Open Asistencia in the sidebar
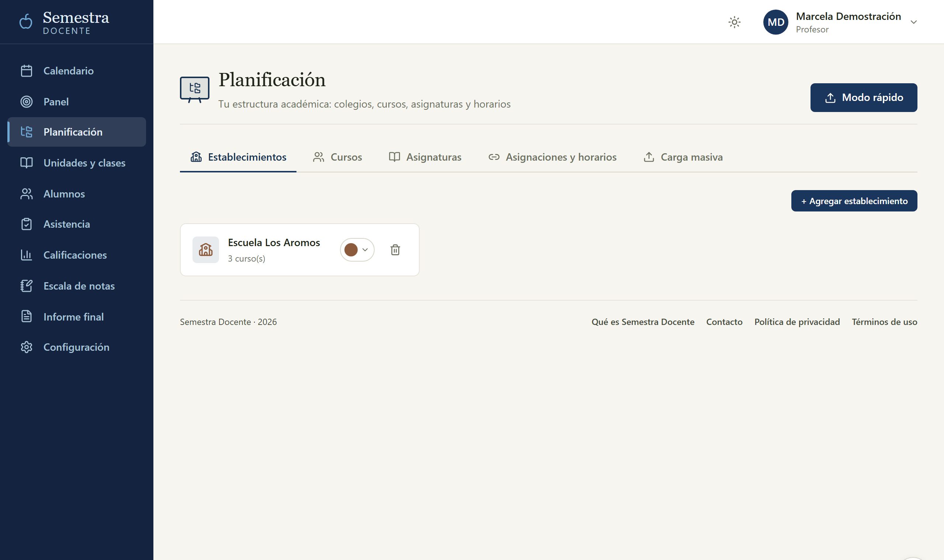This screenshot has height=560, width=944. [77, 224]
